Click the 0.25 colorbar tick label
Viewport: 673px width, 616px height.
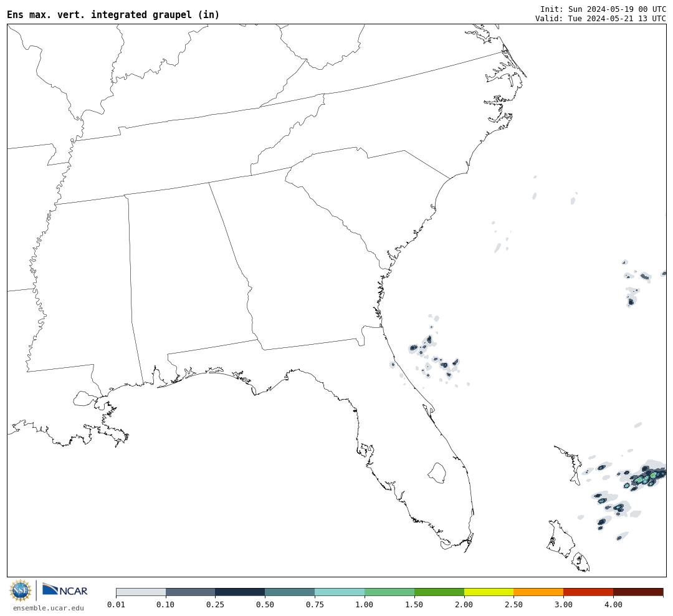point(215,604)
